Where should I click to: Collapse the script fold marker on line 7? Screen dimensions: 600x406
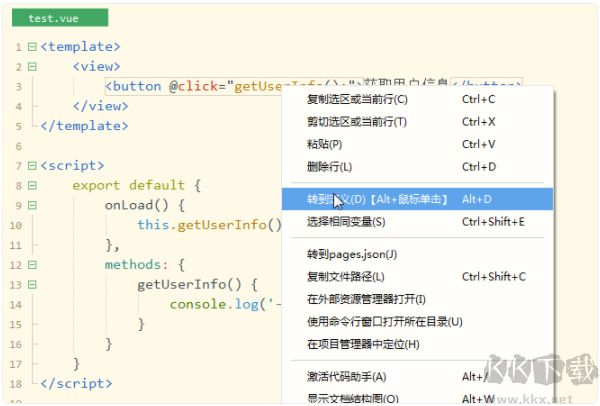pyautogui.click(x=32, y=165)
